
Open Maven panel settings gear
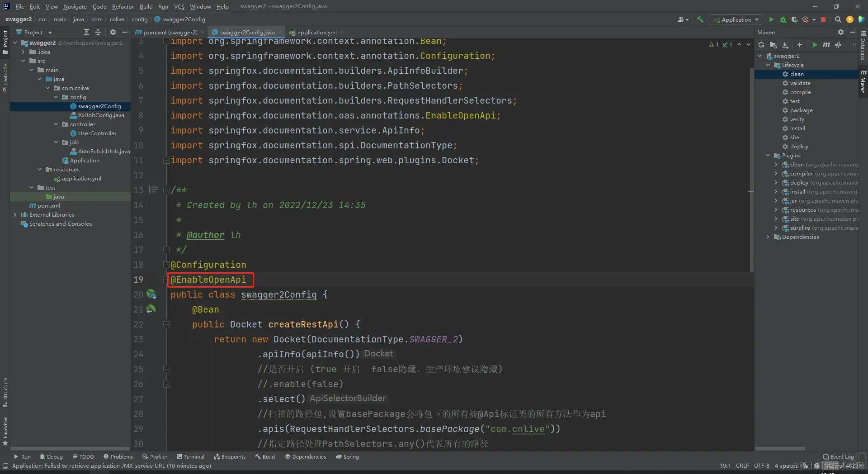point(841,32)
